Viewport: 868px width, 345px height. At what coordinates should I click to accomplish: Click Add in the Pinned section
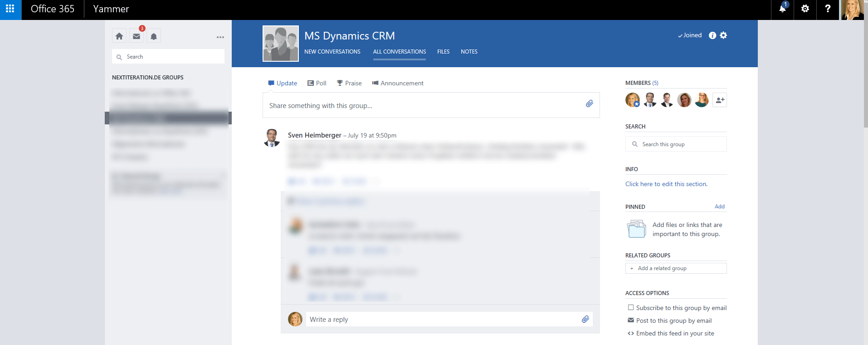coord(720,207)
